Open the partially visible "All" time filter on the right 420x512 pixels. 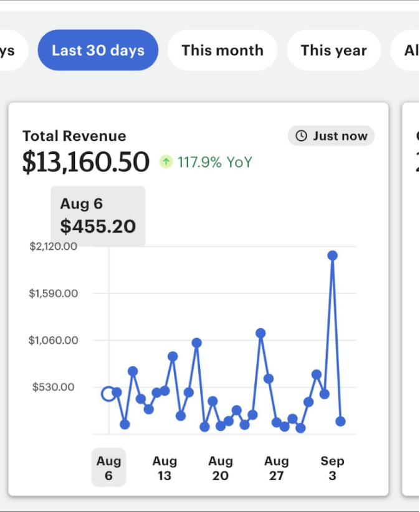coord(411,50)
